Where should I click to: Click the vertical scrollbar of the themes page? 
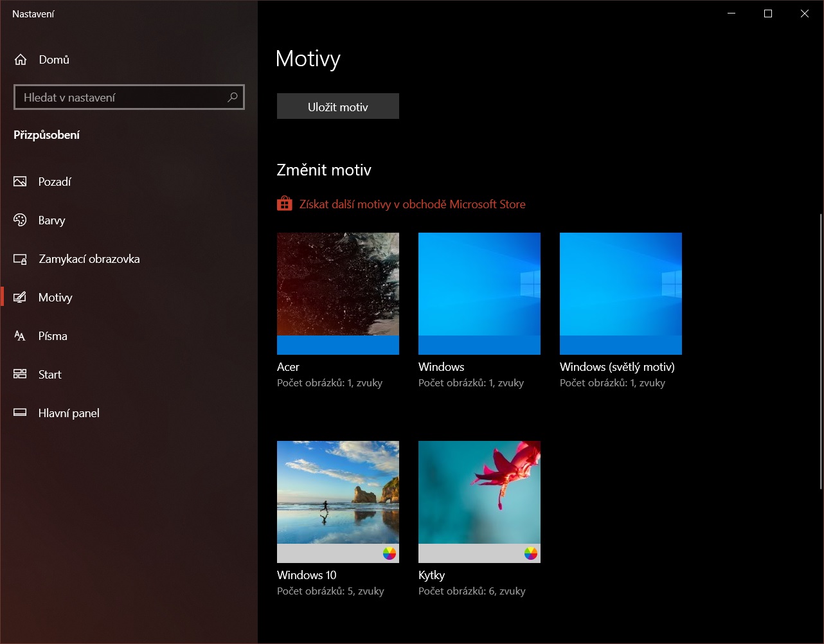coord(820,351)
